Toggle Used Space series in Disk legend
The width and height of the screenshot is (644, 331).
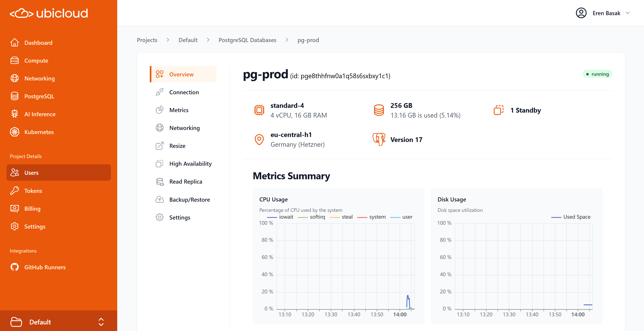click(x=571, y=217)
